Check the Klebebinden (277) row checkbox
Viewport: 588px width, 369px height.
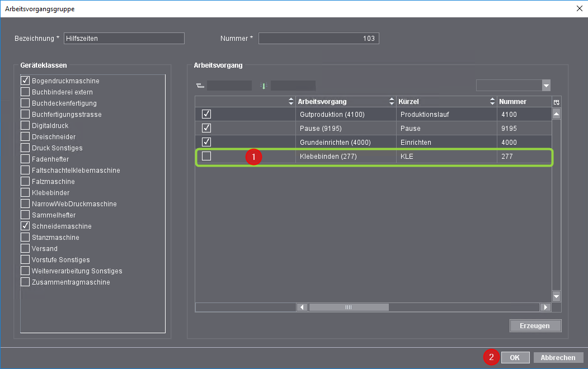click(x=206, y=156)
